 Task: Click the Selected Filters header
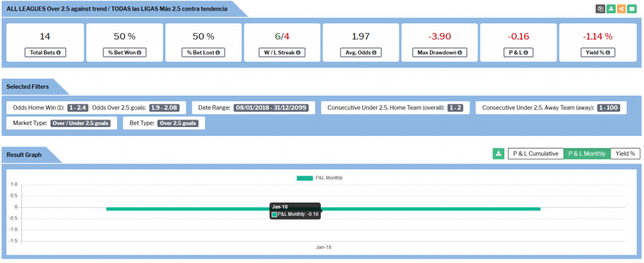coord(28,87)
